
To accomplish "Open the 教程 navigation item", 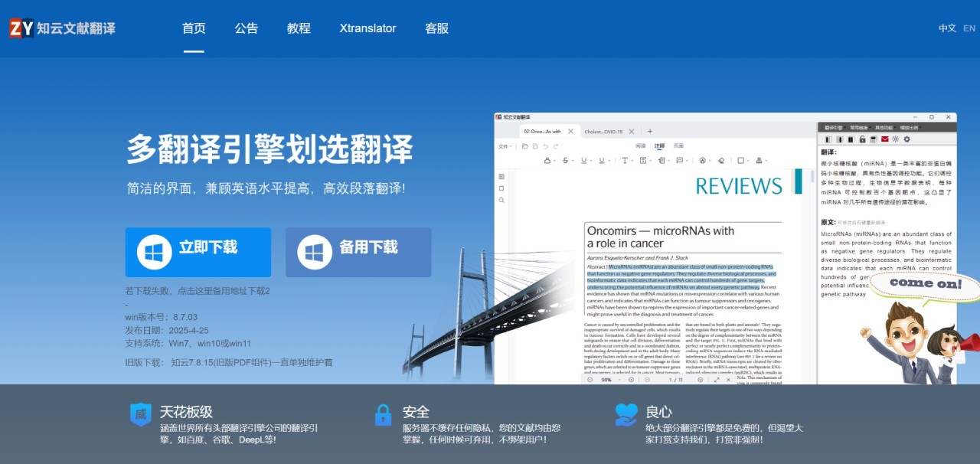I will tap(299, 28).
